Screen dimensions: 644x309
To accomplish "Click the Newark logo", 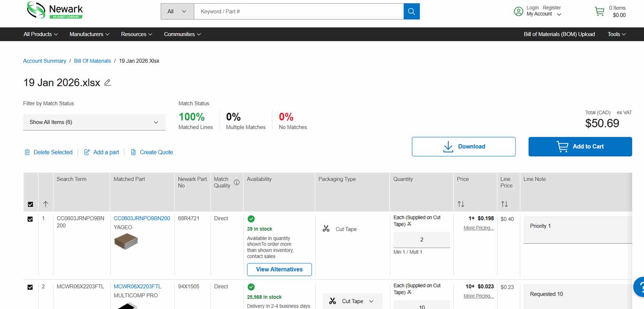I will point(55,10).
